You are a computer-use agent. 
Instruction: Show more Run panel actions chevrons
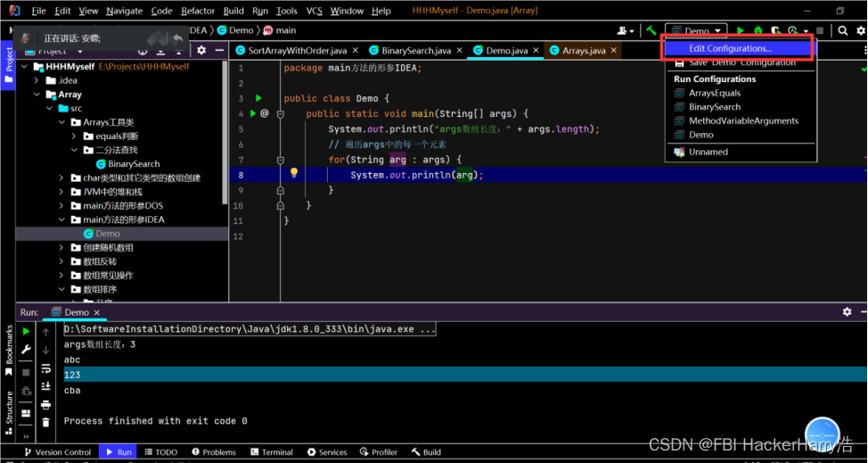[x=26, y=437]
